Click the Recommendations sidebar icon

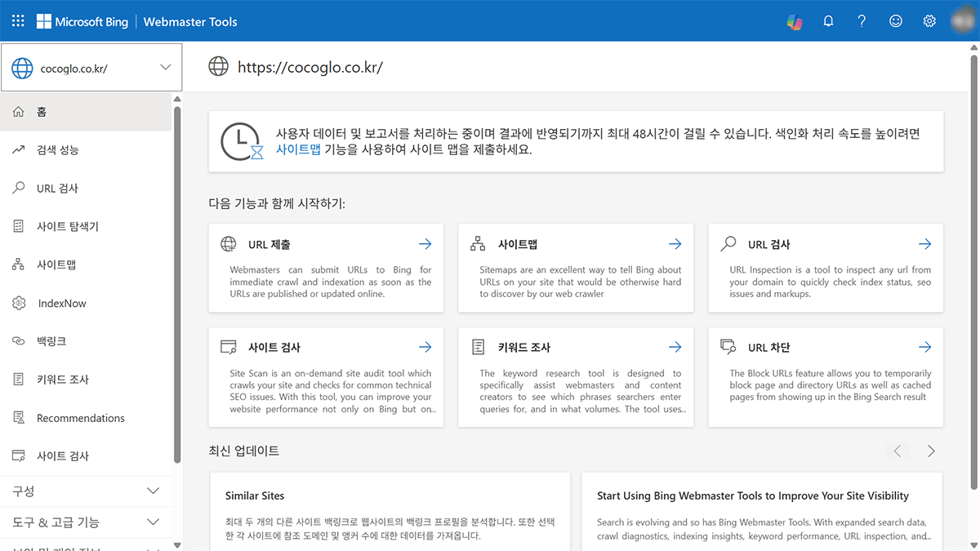[19, 418]
